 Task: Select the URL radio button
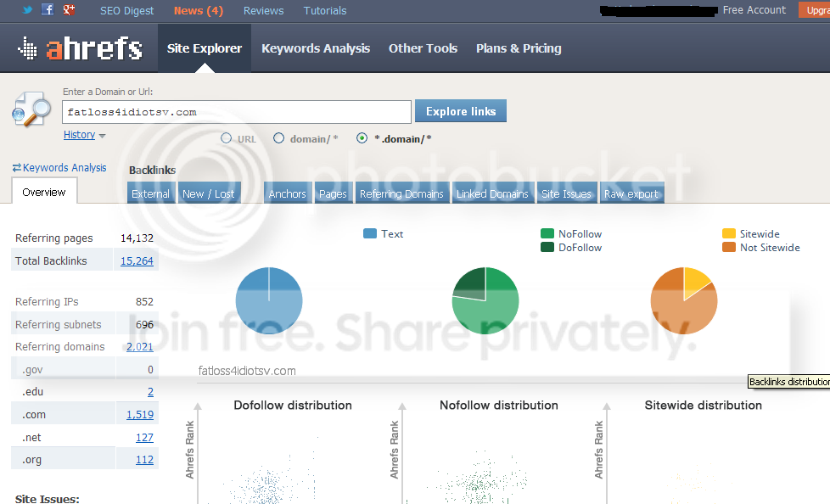[x=226, y=138]
